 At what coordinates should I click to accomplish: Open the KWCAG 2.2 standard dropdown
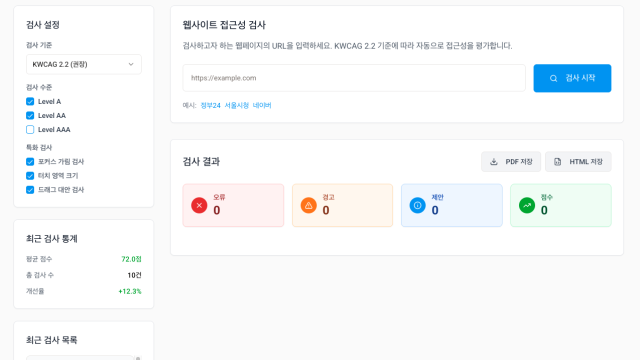[x=84, y=64]
